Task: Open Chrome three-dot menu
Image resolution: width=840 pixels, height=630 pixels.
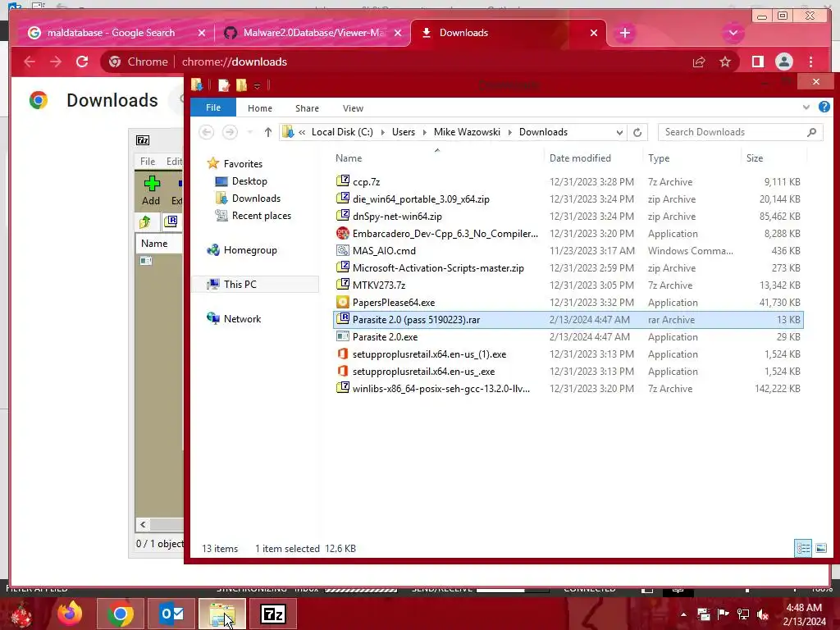Action: click(x=811, y=62)
